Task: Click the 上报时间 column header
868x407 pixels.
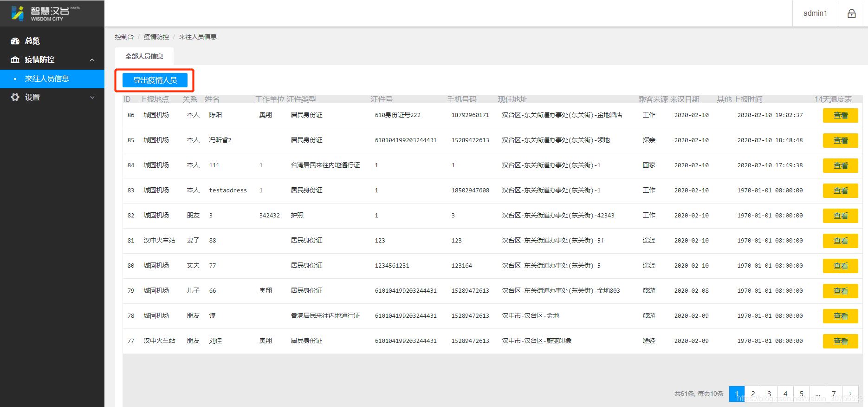Action: point(748,99)
